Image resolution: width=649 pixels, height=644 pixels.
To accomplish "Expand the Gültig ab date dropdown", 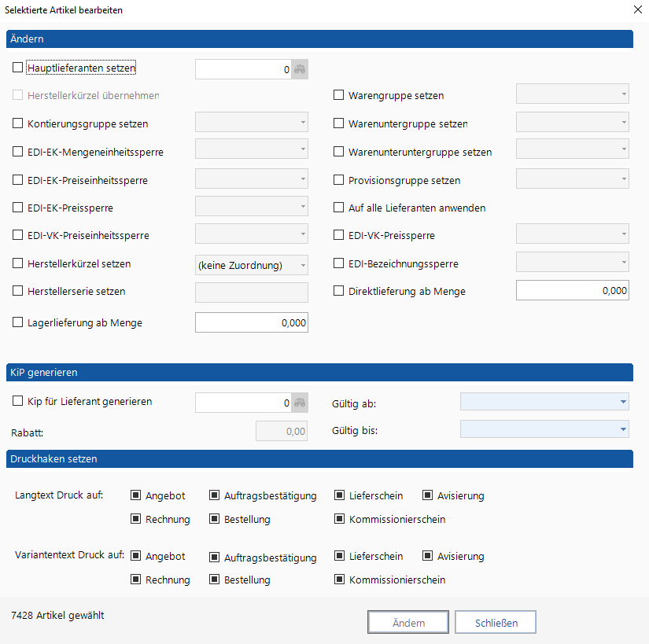I will [624, 403].
